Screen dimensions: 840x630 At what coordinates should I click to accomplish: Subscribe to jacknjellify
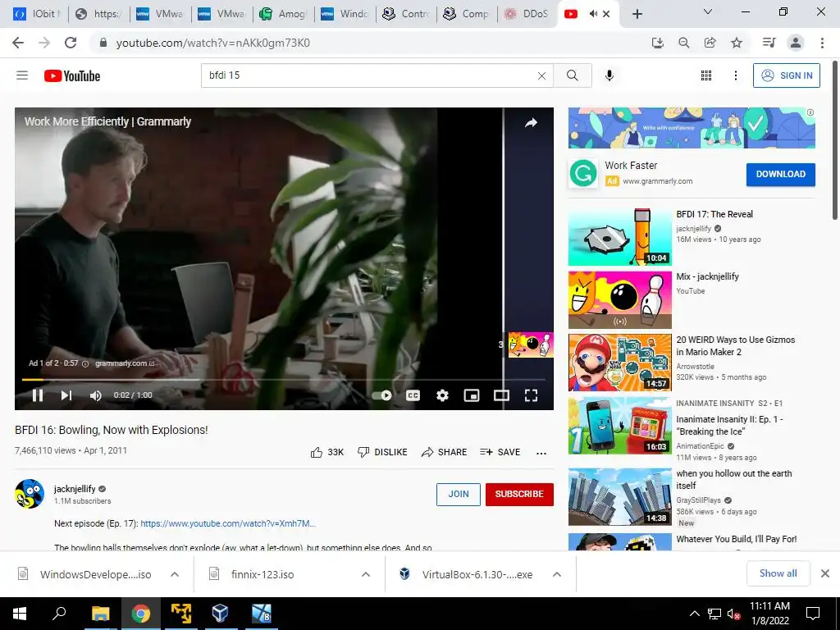point(519,494)
